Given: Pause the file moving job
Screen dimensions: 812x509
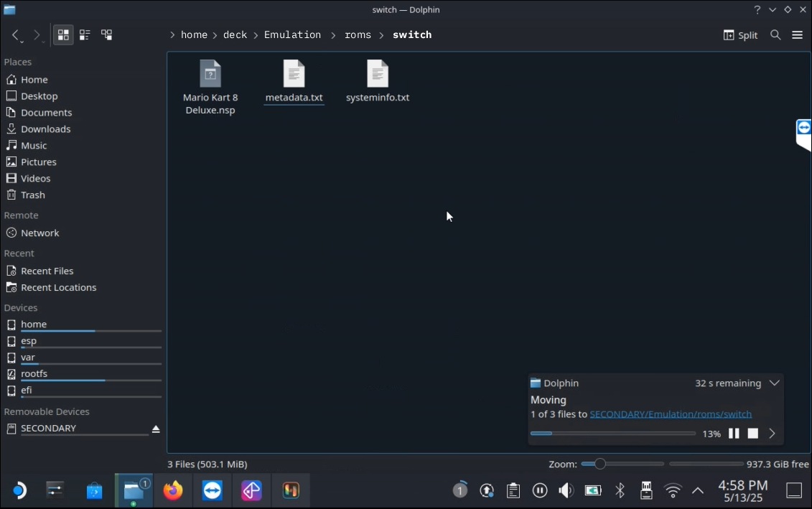Looking at the screenshot, I should click(x=734, y=434).
